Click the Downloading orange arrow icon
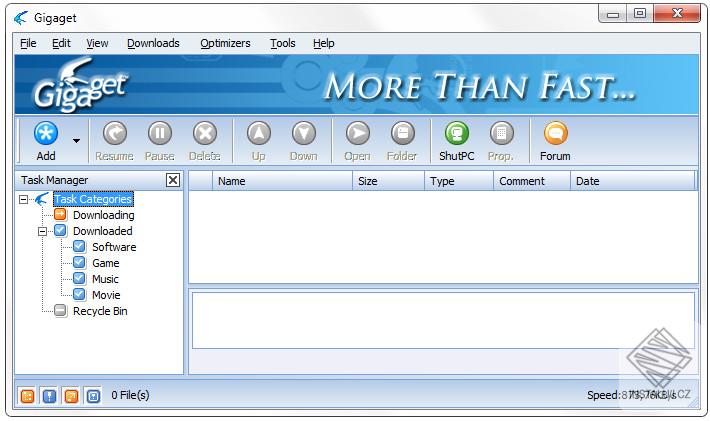The width and height of the screenshot is (710, 421). point(60,215)
